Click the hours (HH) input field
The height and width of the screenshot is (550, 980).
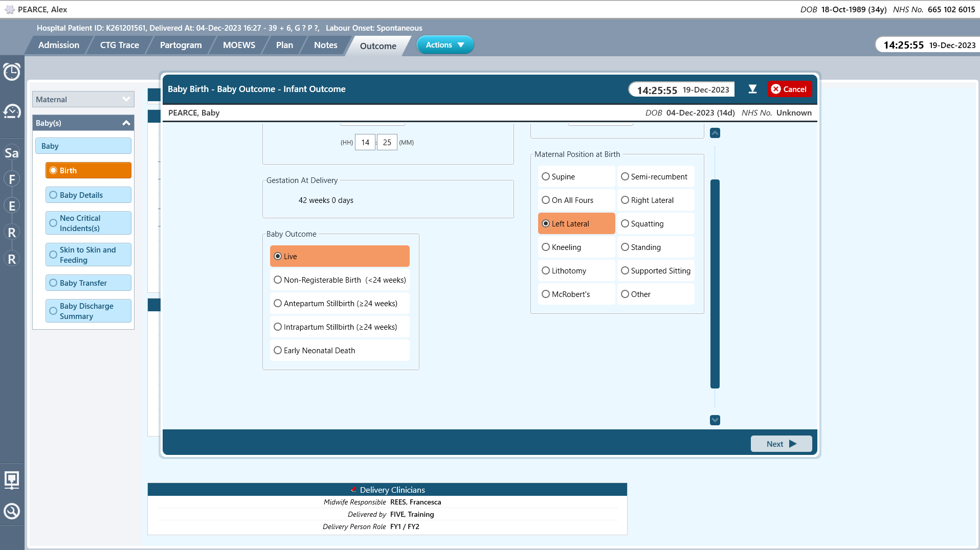(365, 142)
